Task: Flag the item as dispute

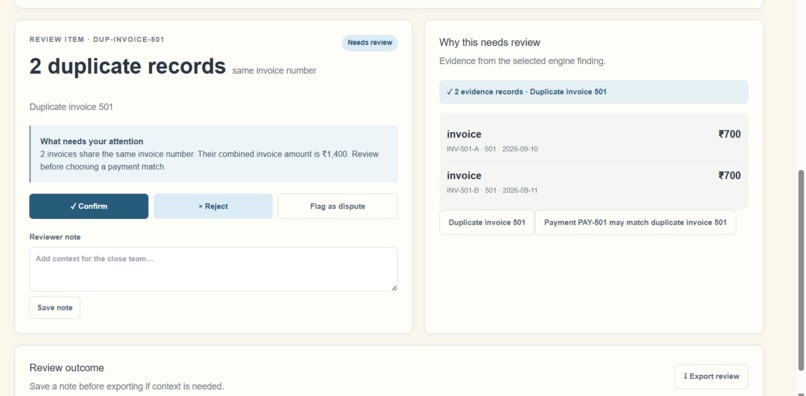Action: click(x=338, y=206)
